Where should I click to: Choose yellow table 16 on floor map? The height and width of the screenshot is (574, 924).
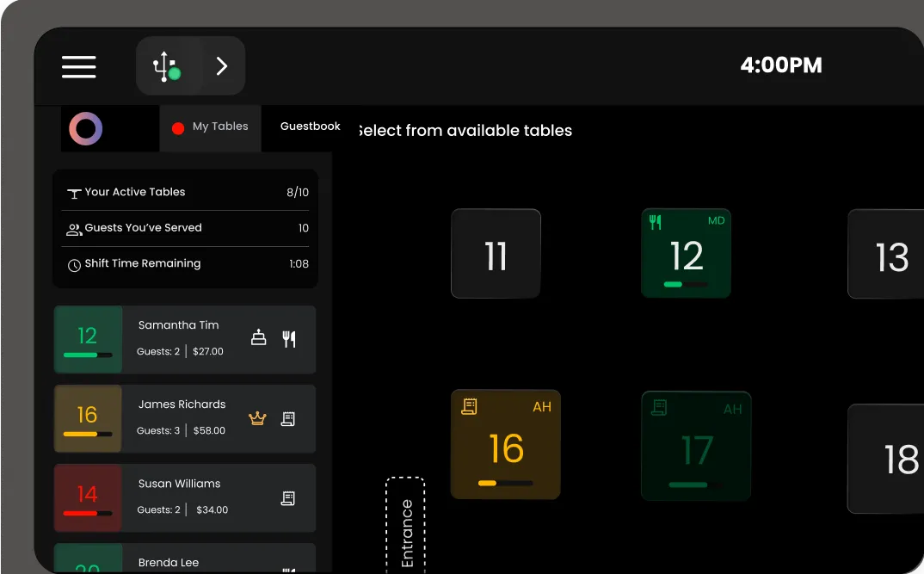(x=506, y=444)
